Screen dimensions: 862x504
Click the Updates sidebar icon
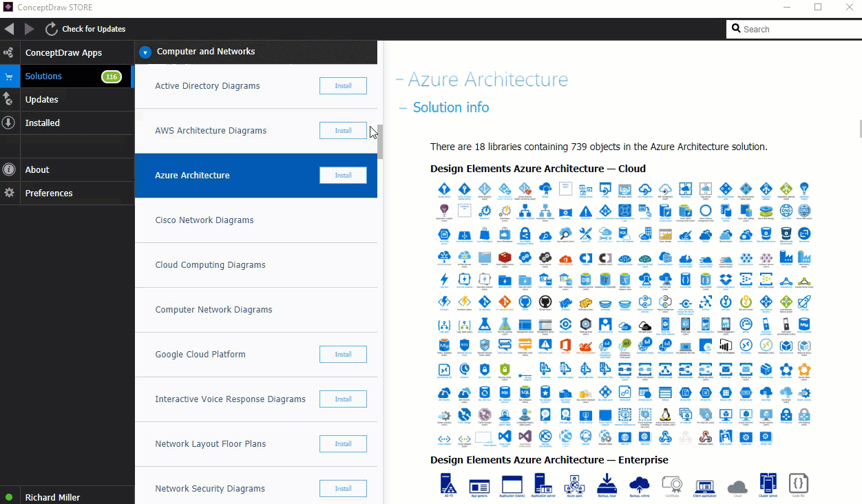[8, 99]
